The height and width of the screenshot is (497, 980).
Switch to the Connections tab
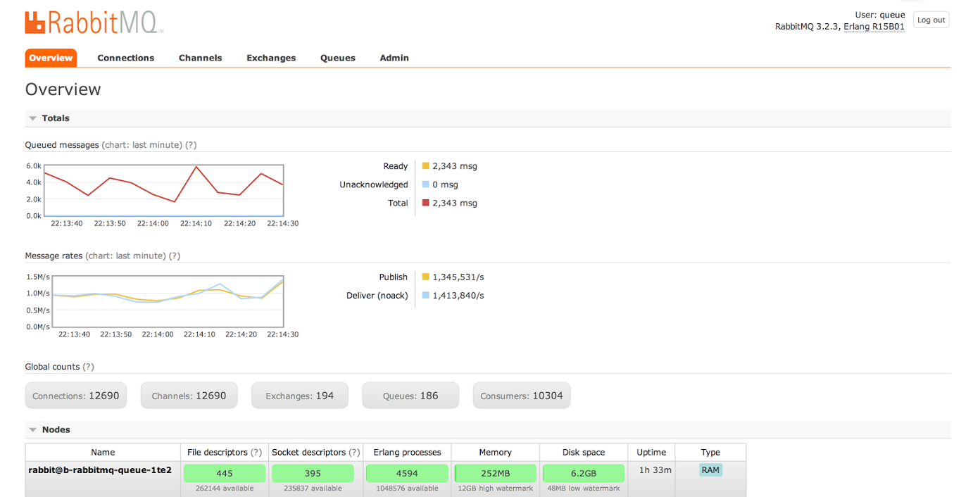[125, 58]
